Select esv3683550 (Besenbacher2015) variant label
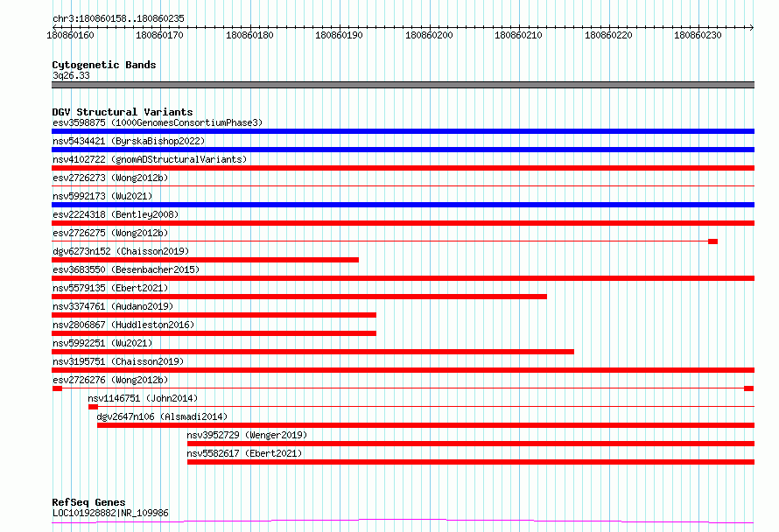Viewport: 779px width, 532px height. pos(126,269)
